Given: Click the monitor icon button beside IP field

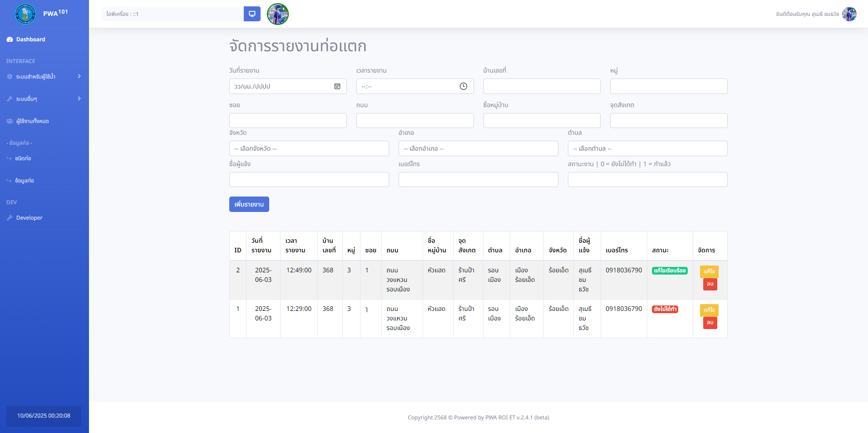Looking at the screenshot, I should tap(252, 14).
